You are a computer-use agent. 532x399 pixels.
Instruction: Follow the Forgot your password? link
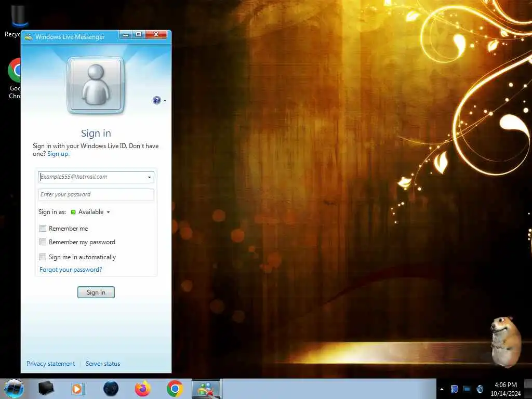coord(71,270)
